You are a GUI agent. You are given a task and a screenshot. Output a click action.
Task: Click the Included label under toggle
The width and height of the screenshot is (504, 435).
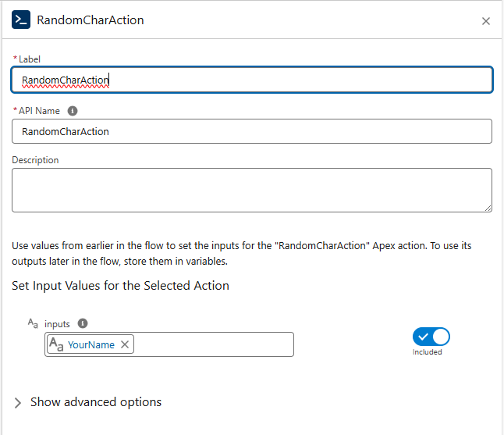(428, 352)
